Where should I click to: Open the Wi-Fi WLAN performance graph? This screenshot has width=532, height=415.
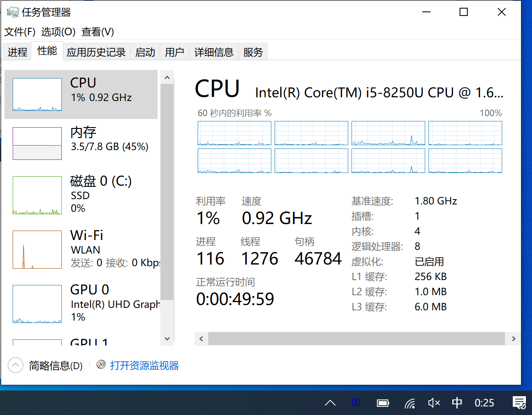pos(37,249)
